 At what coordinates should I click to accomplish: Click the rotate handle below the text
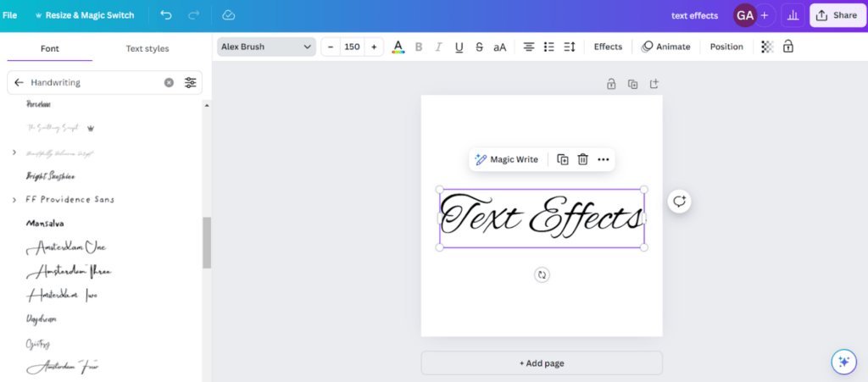(x=542, y=274)
